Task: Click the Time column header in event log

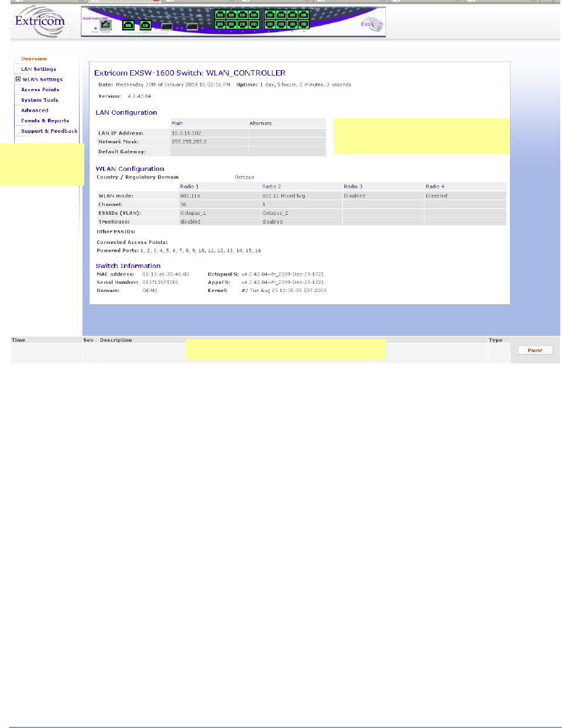Action: pyautogui.click(x=19, y=340)
